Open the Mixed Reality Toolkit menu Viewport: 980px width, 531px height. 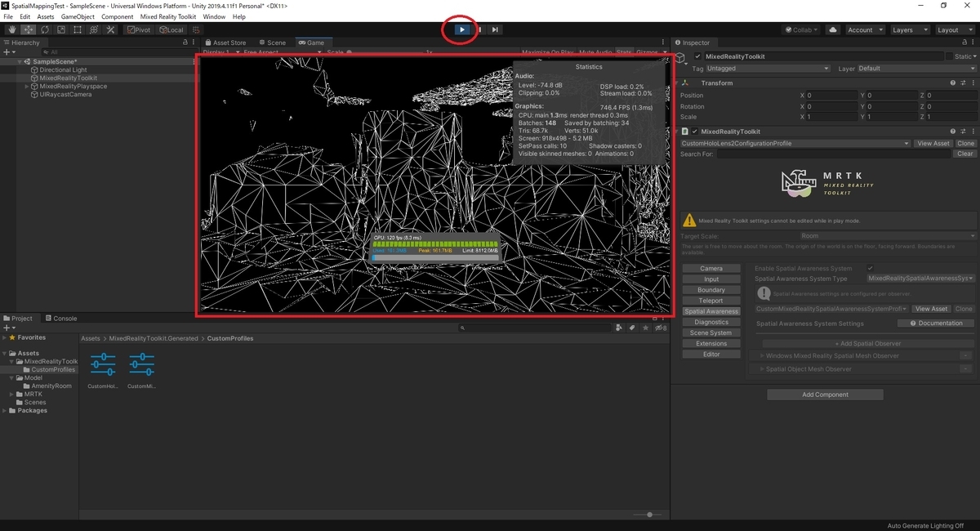168,16
